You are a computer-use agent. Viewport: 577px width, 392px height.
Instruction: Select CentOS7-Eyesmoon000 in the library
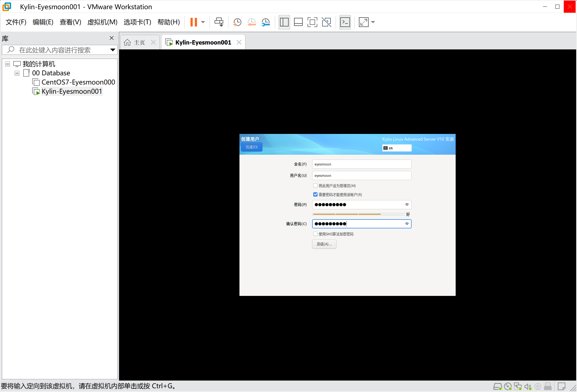78,82
